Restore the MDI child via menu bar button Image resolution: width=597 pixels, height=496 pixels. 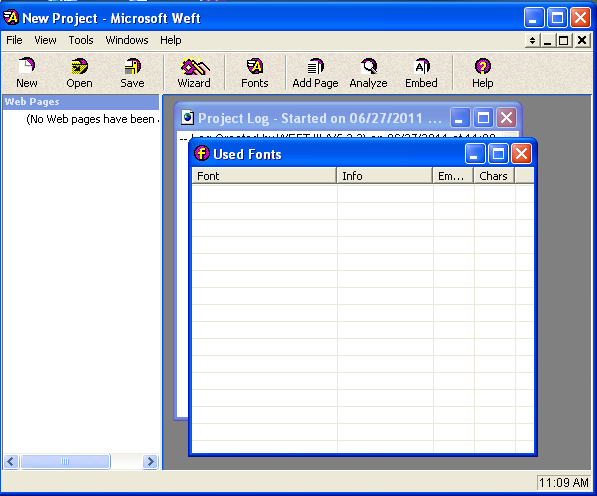[x=563, y=40]
